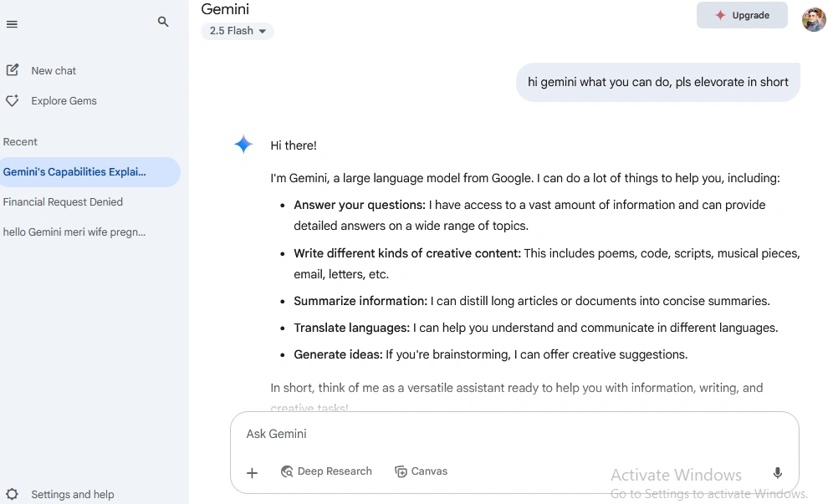833x504 pixels.
Task: Click the blue Gemini sparkle icon
Action: coord(243,144)
